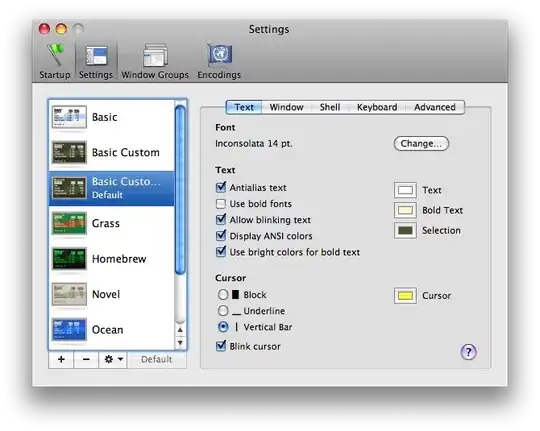Switch to the Keyboard tab

click(x=377, y=107)
